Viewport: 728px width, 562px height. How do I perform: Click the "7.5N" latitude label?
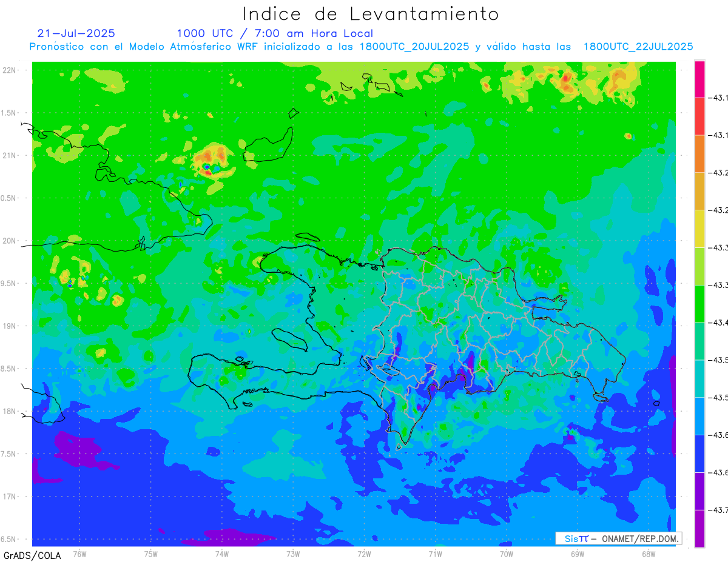pyautogui.click(x=9, y=453)
